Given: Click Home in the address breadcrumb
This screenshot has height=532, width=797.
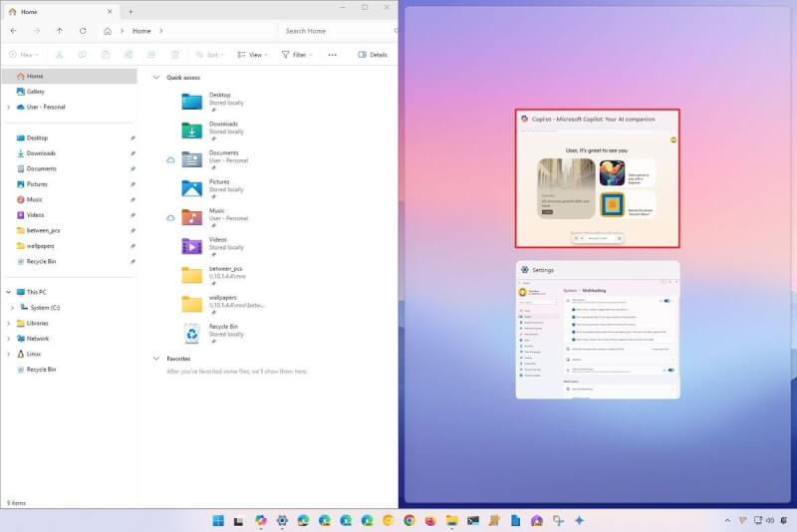Looking at the screenshot, I should tap(141, 31).
